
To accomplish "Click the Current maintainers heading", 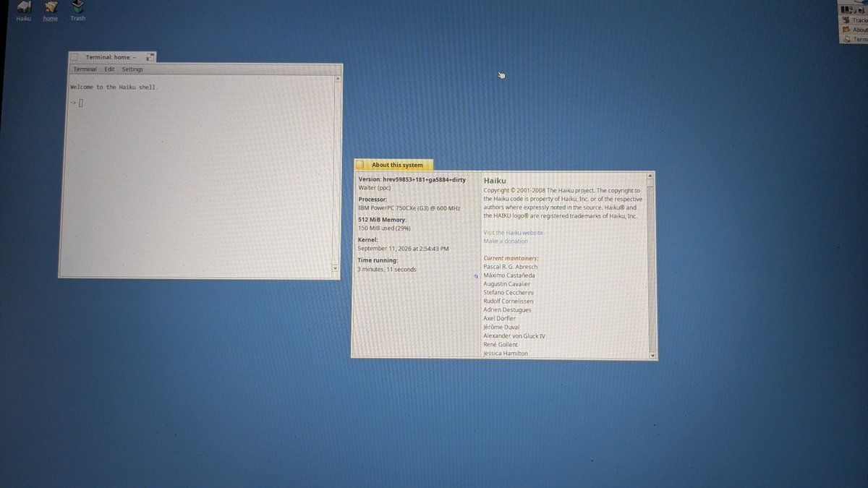I will coord(511,258).
